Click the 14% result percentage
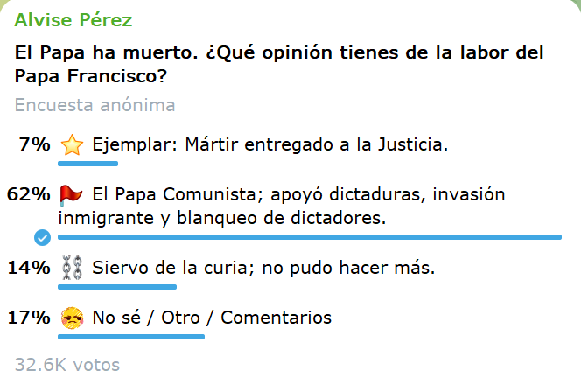The width and height of the screenshot is (581, 392). (x=28, y=268)
